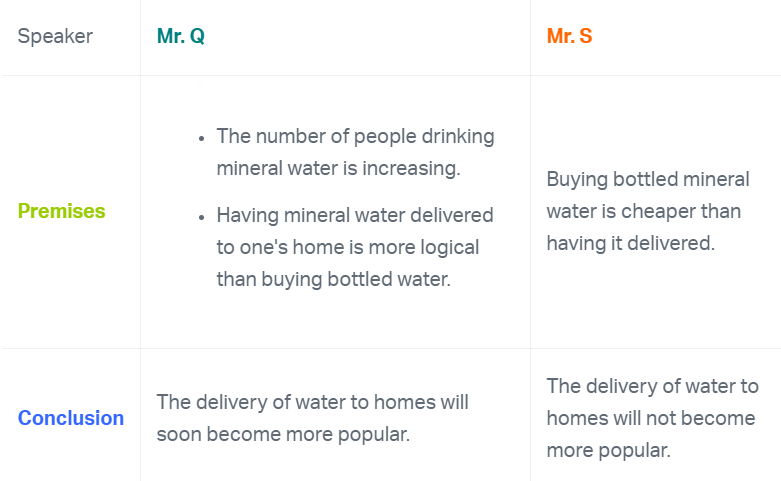This screenshot has height=481, width=781.
Task: Click Mr. S's conclusion text
Action: (652, 418)
